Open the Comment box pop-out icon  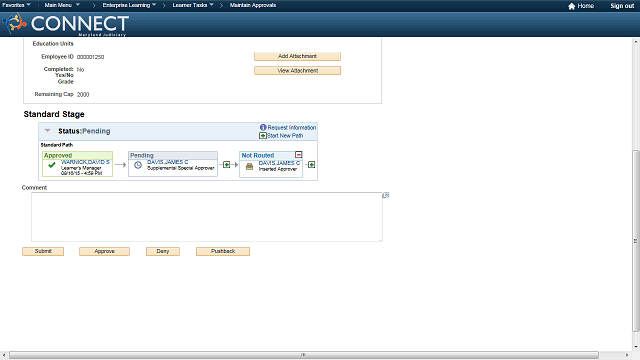385,196
